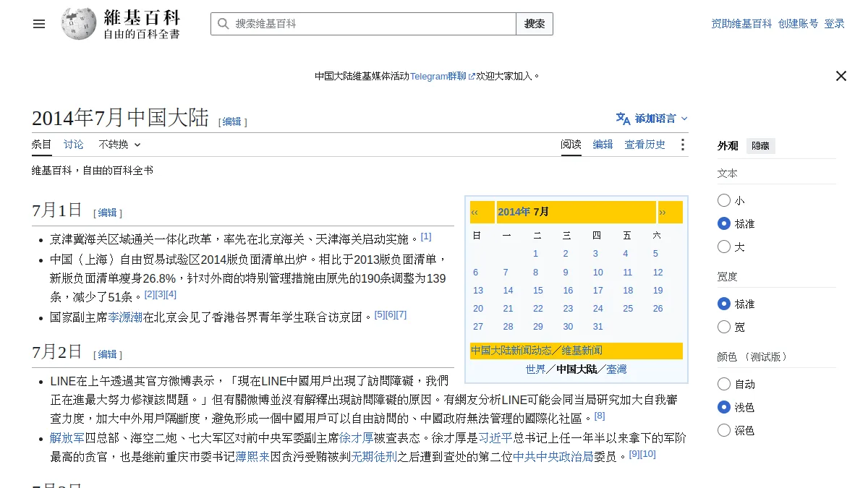
Task: Select day 1 in the calendar
Action: click(536, 254)
